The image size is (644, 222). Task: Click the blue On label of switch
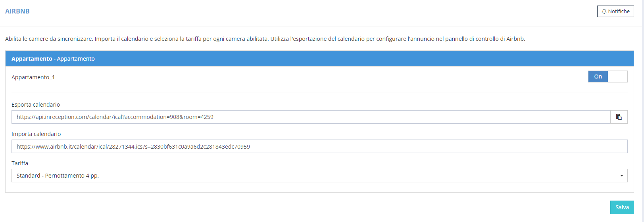(598, 77)
